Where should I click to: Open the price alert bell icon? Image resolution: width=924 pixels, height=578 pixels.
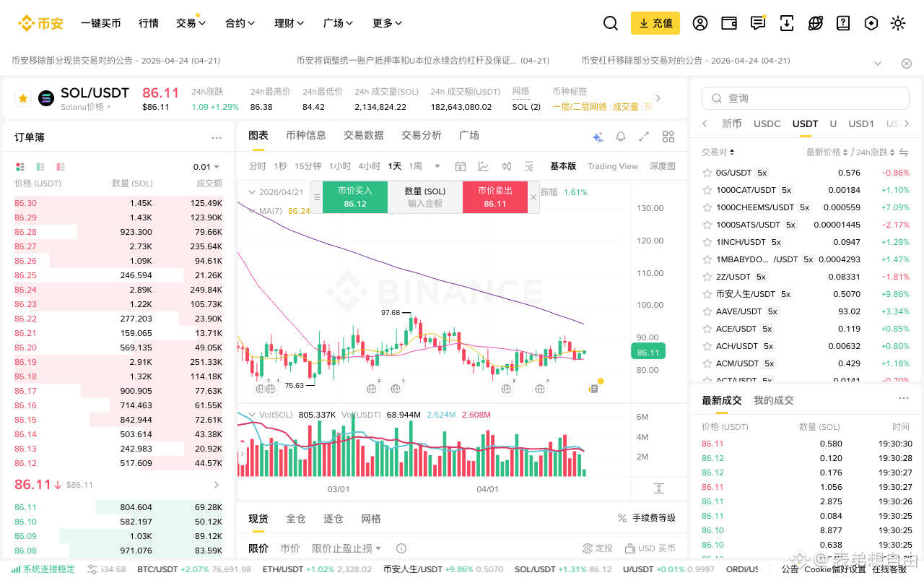[x=621, y=137]
